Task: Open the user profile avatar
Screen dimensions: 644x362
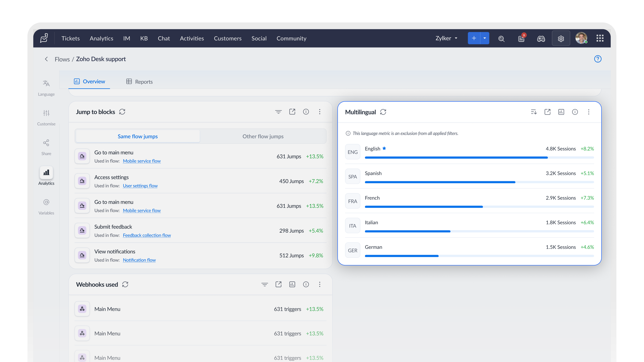Action: tap(581, 38)
